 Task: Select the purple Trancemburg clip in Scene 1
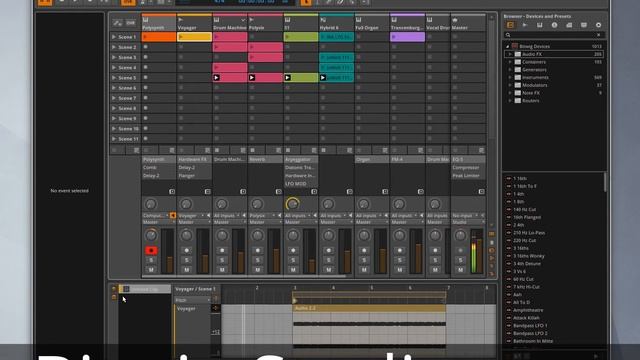pyautogui.click(x=407, y=37)
